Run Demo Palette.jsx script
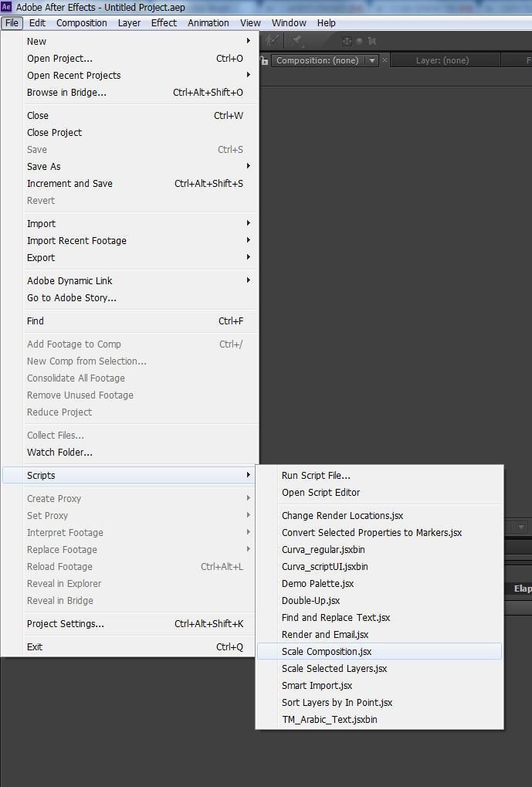 click(379, 584)
